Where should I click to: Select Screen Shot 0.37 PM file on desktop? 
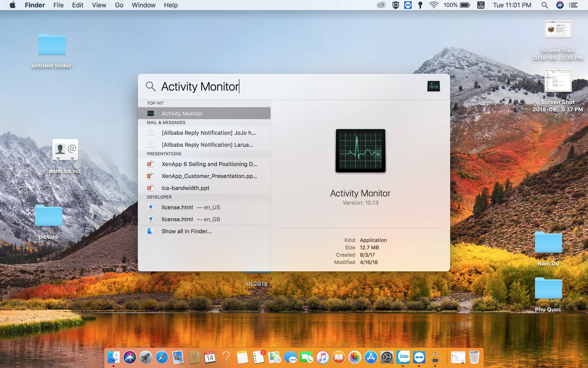(x=558, y=91)
